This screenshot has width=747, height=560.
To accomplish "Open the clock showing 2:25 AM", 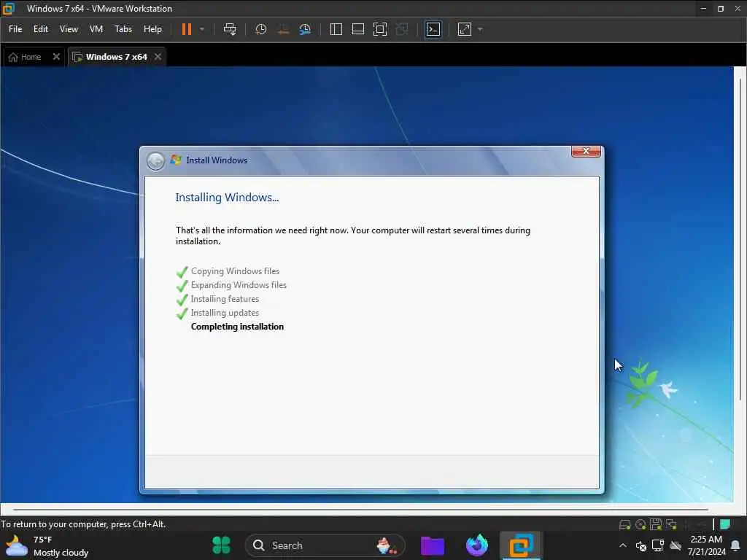I will coord(706,545).
